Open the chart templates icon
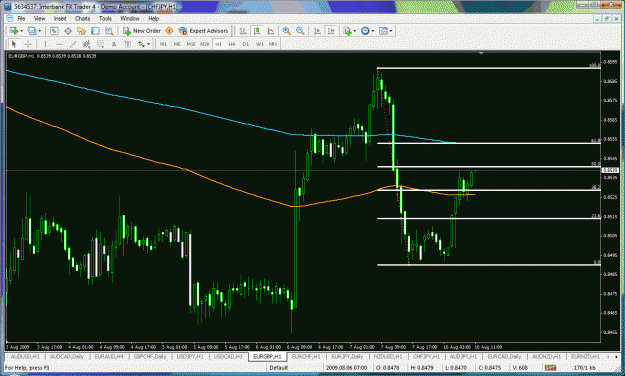This screenshot has height=376, width=625. coord(383,31)
